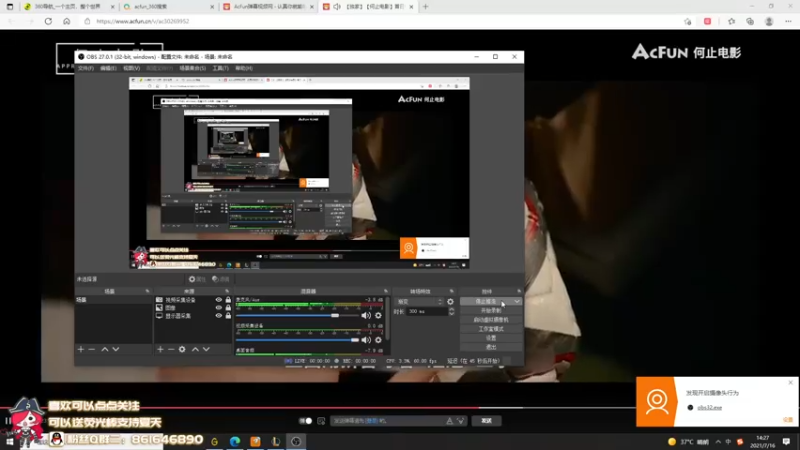Open the browser settings and more menu
This screenshot has height=450, width=800.
788,21
